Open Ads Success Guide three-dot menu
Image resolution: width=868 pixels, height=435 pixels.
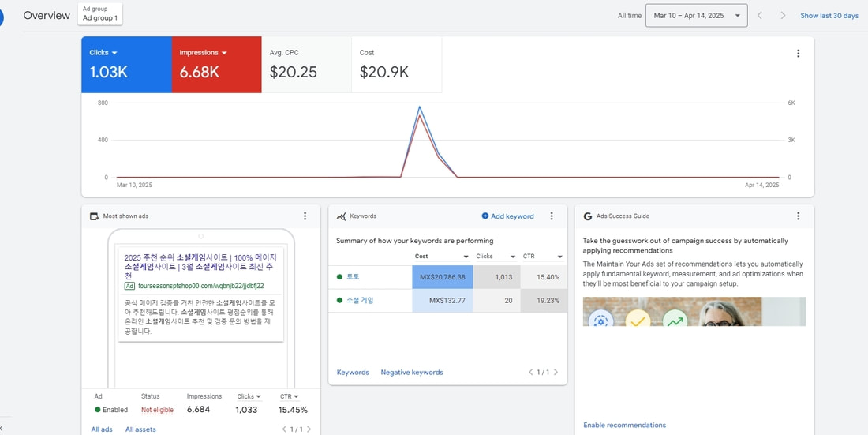(798, 216)
